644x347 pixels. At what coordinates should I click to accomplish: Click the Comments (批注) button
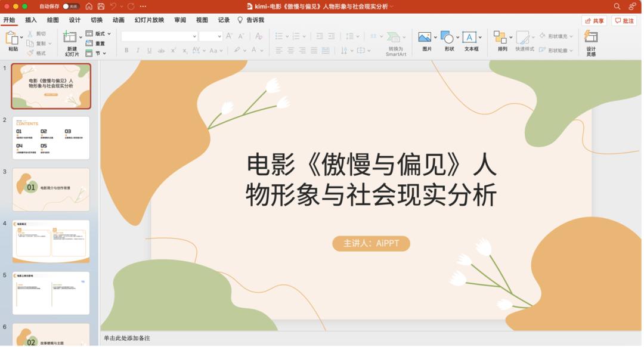pos(624,21)
